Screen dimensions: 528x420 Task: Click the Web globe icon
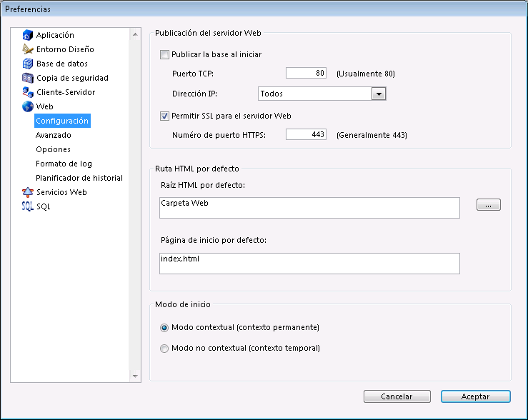[28, 106]
